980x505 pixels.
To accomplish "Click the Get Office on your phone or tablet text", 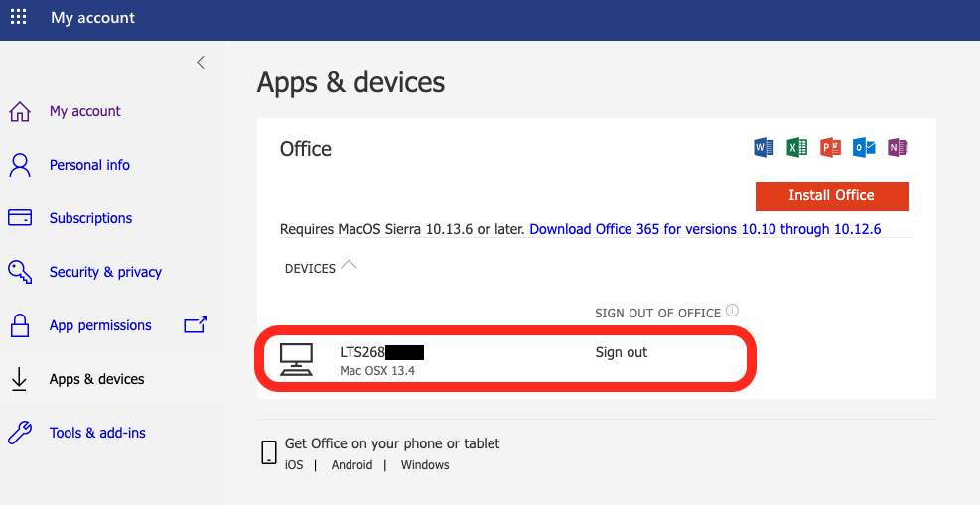I will pyautogui.click(x=392, y=443).
